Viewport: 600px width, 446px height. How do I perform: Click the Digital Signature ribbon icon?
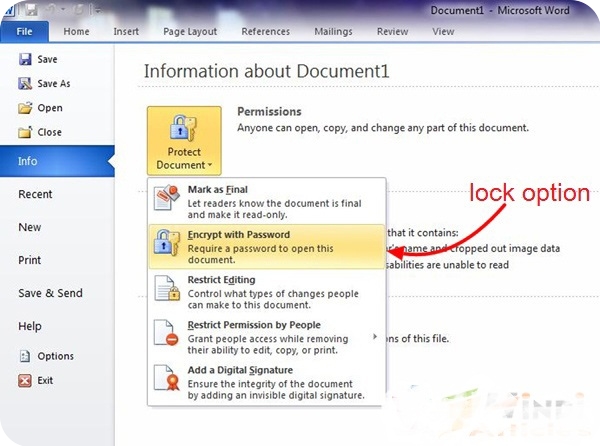pos(167,378)
